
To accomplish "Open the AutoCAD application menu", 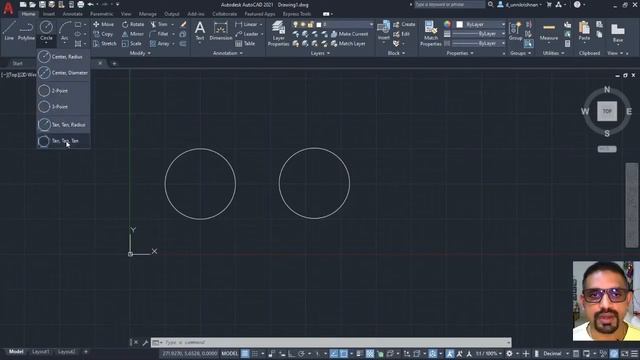I will [8, 7].
